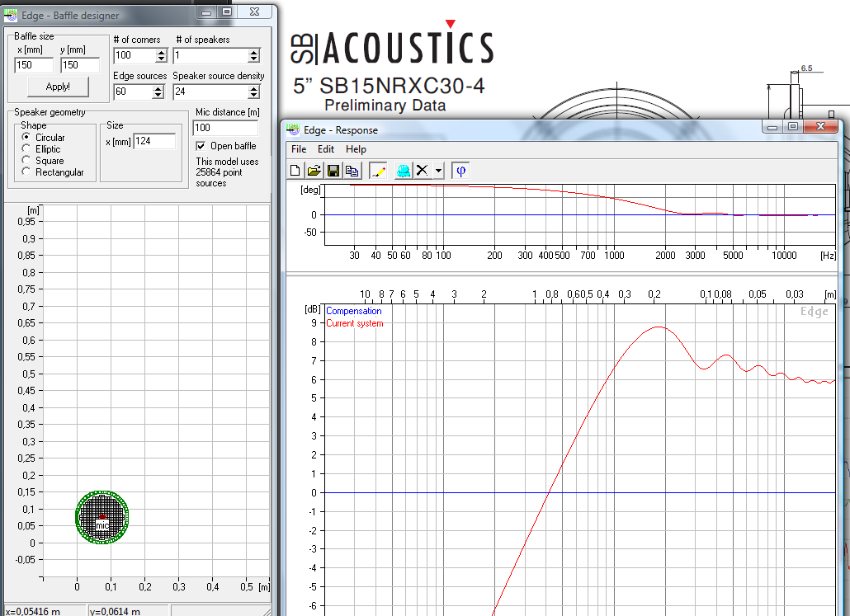
Task: Select the Rectangular shape option
Action: [26, 172]
